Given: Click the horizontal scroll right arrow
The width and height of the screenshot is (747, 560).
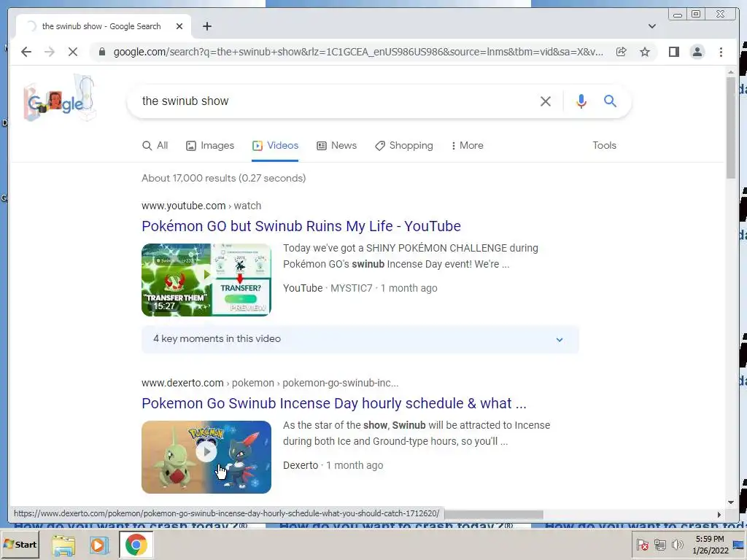Looking at the screenshot, I should click(x=719, y=515).
